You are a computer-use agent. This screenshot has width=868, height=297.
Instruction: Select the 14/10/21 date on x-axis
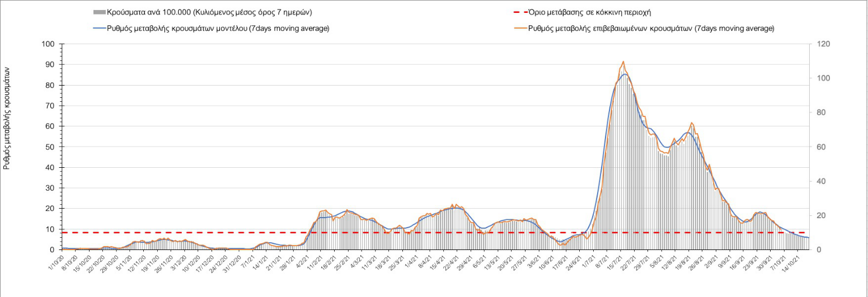coord(797,264)
